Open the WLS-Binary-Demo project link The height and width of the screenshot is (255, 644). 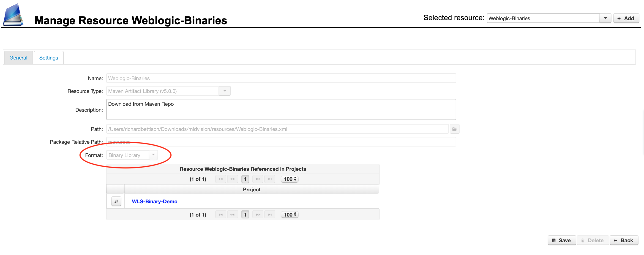pos(155,202)
